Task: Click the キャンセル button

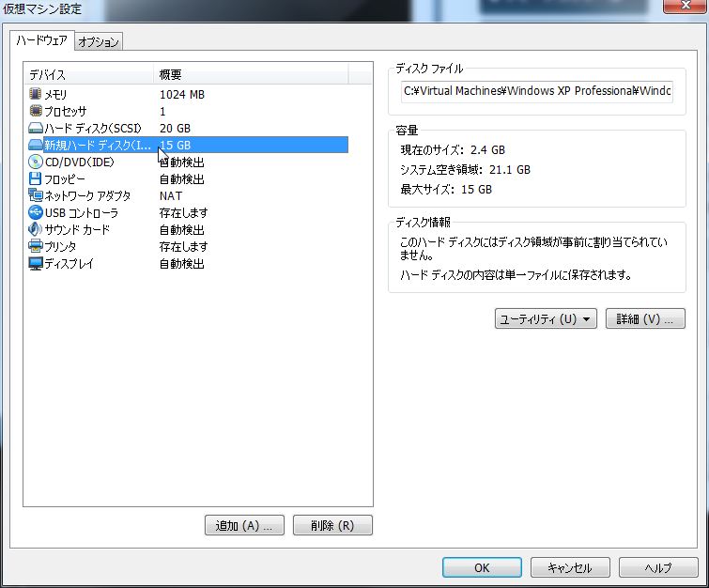Action: [570, 567]
